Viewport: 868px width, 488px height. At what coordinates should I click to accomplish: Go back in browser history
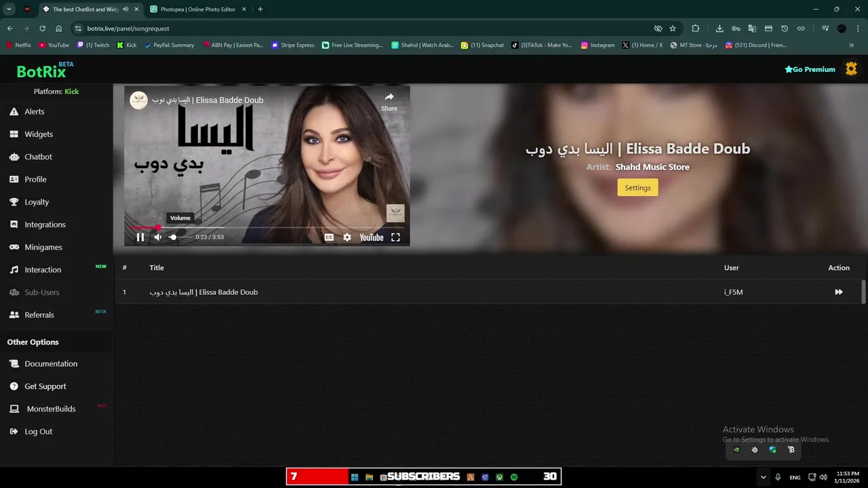9,28
